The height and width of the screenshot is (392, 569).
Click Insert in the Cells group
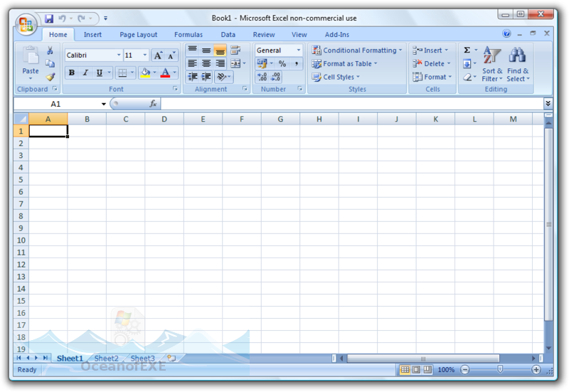tap(430, 51)
